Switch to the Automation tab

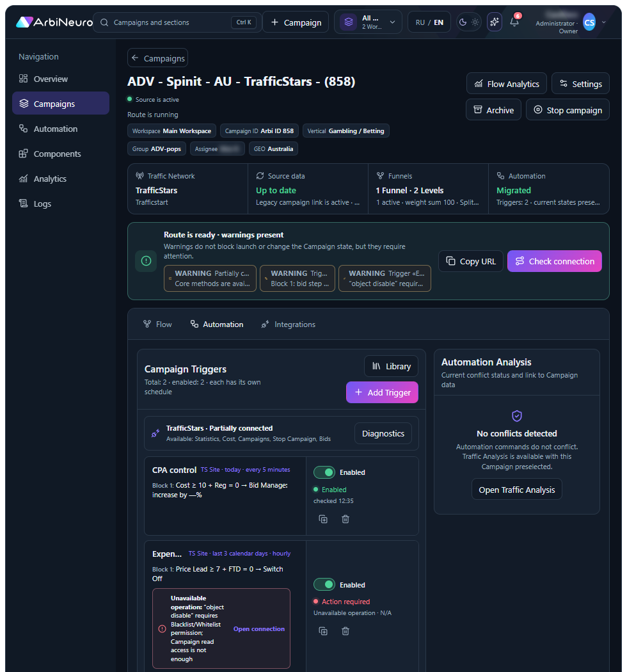point(217,324)
